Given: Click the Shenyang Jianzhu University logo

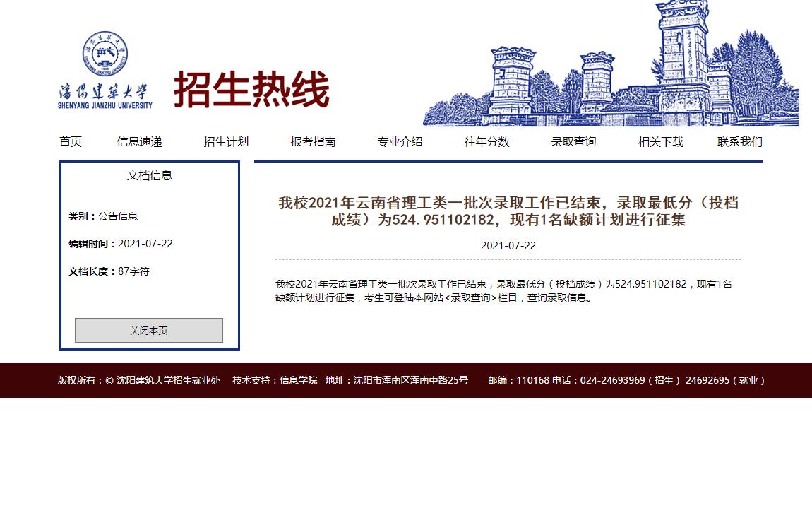Looking at the screenshot, I should [x=105, y=70].
